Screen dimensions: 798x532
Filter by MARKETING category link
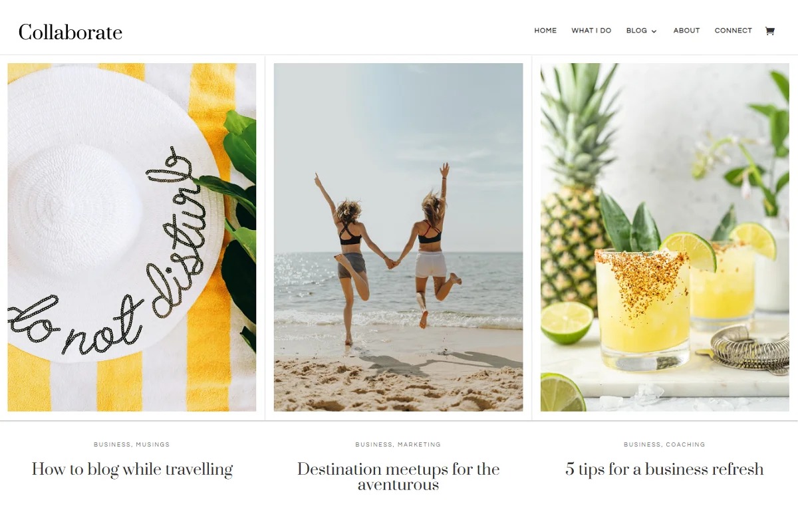coord(419,444)
